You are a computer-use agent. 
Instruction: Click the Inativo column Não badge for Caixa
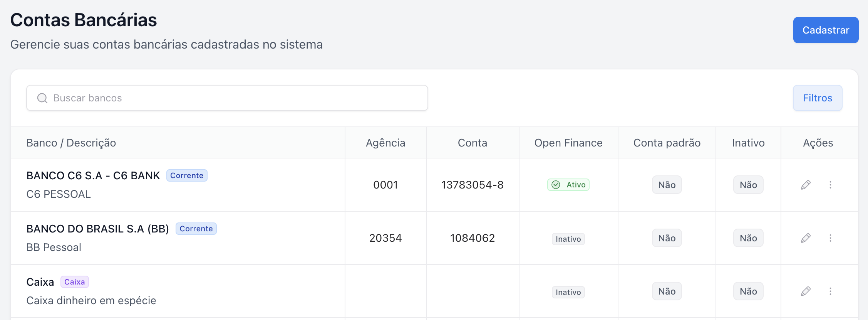click(x=748, y=291)
